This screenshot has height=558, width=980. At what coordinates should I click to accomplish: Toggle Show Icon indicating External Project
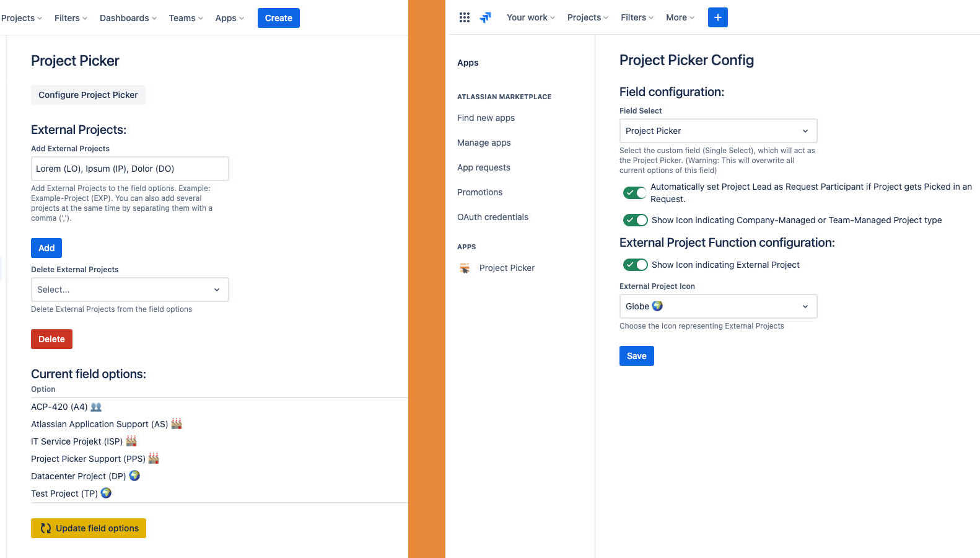coord(635,265)
